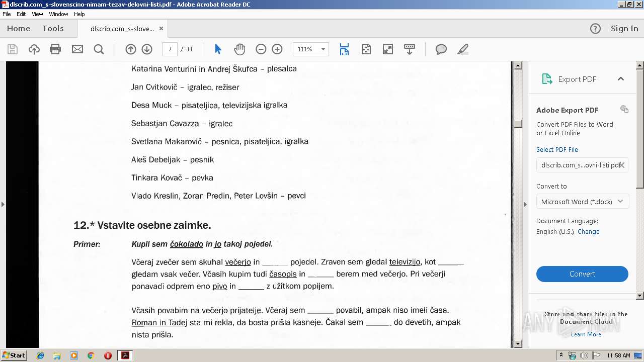Open the Windows Start menu
This screenshot has height=362, width=644.
[14, 355]
